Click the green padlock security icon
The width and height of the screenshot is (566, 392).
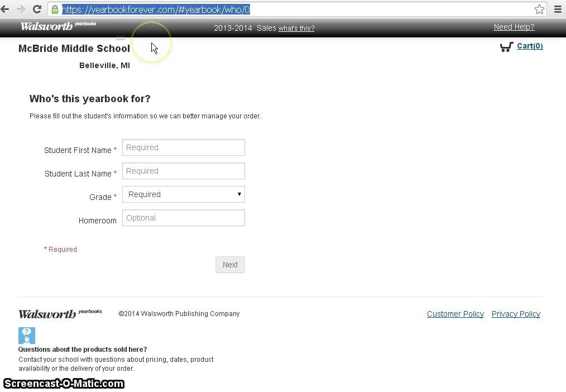click(55, 9)
